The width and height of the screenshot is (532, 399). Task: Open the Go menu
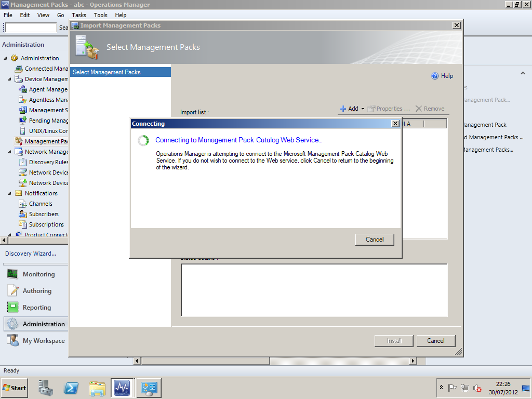(x=60, y=15)
